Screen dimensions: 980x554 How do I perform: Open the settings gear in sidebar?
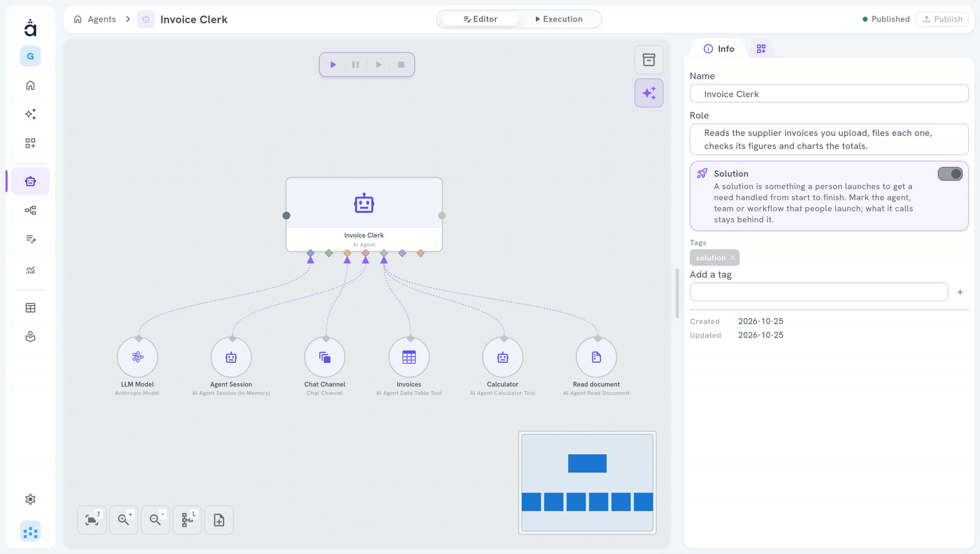[x=30, y=499]
